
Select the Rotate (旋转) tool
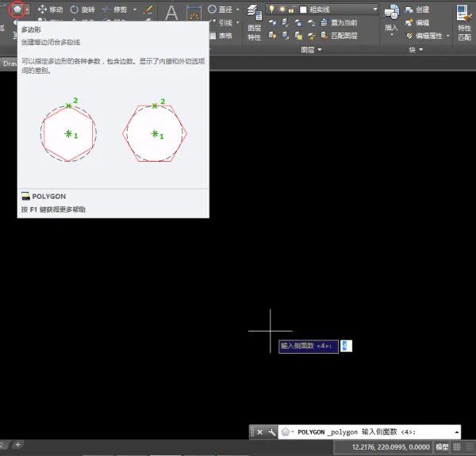point(83,10)
